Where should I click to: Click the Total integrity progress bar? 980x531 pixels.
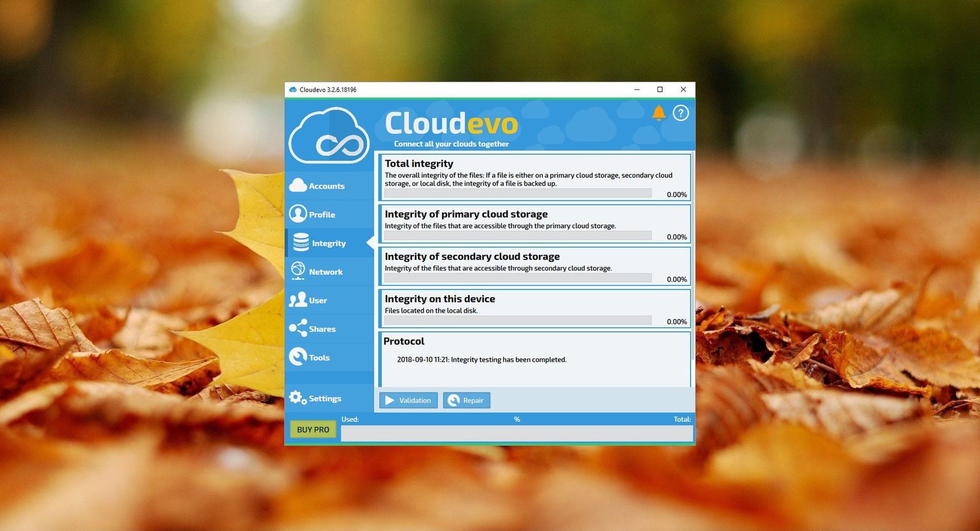(x=518, y=193)
